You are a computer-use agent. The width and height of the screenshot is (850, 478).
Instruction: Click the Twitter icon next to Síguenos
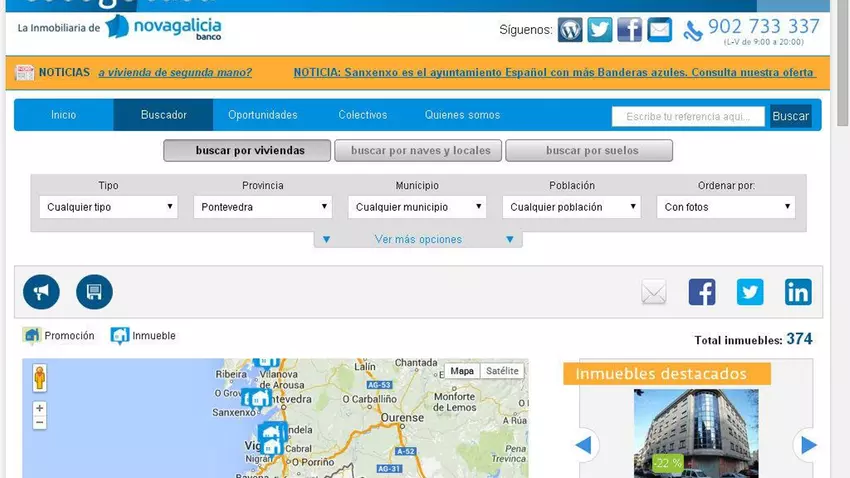[x=600, y=30]
